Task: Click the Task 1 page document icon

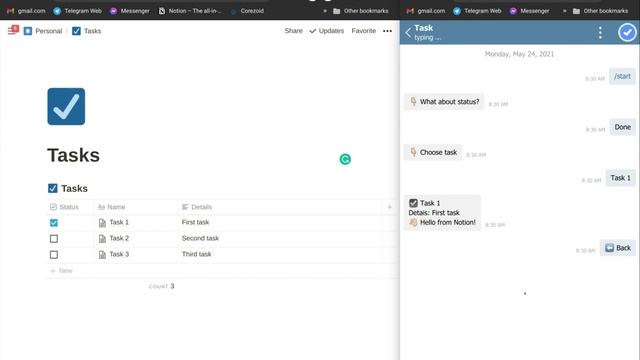Action: (102, 223)
